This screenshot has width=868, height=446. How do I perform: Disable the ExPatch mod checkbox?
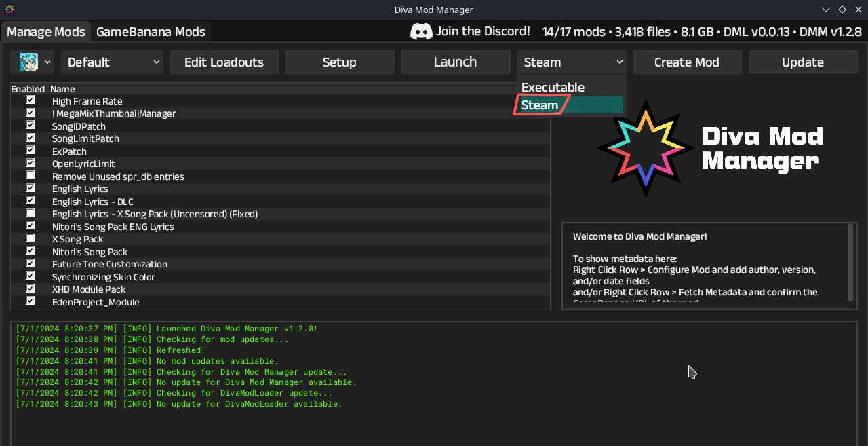coord(31,150)
